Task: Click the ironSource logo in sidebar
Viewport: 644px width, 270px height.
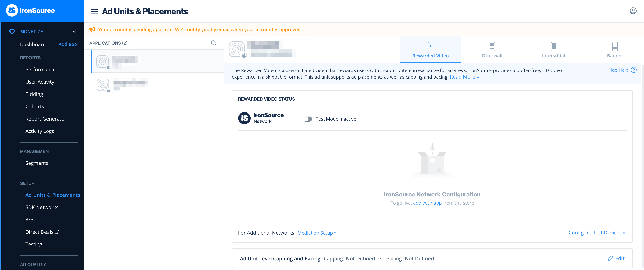Action: click(x=30, y=11)
